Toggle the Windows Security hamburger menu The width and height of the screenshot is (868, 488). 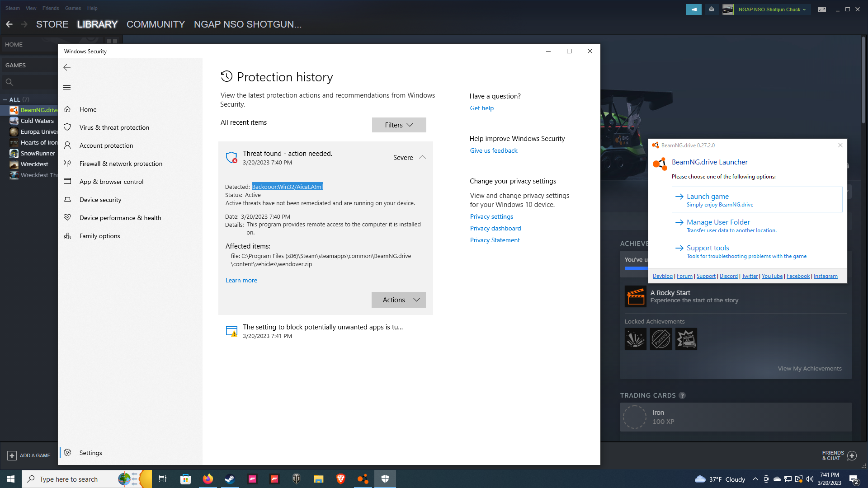67,88
